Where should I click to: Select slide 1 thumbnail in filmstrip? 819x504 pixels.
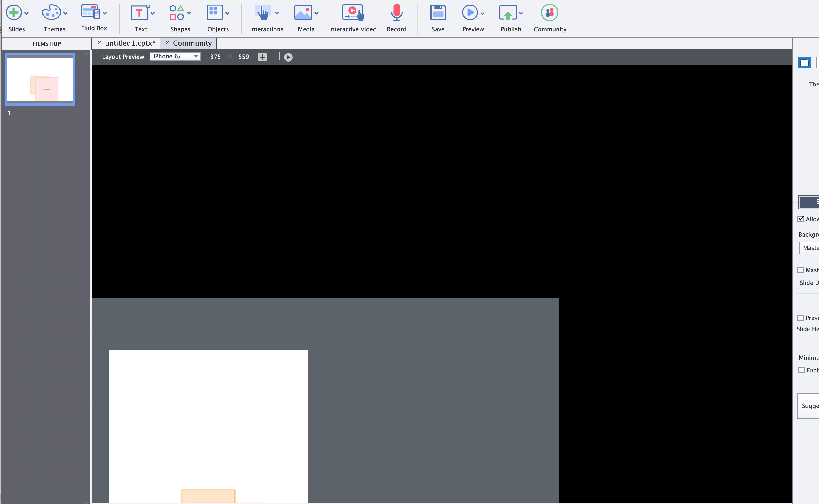[40, 79]
